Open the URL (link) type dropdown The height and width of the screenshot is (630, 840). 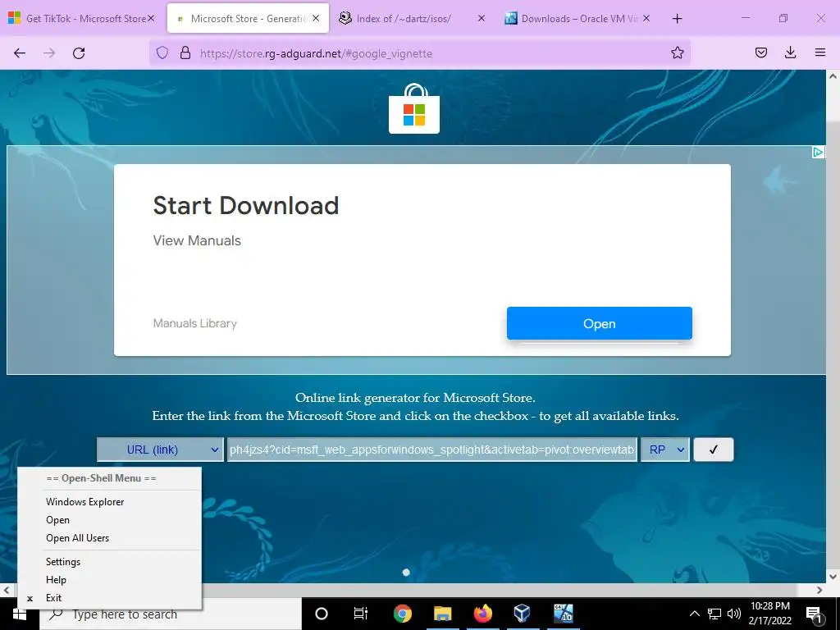point(159,450)
